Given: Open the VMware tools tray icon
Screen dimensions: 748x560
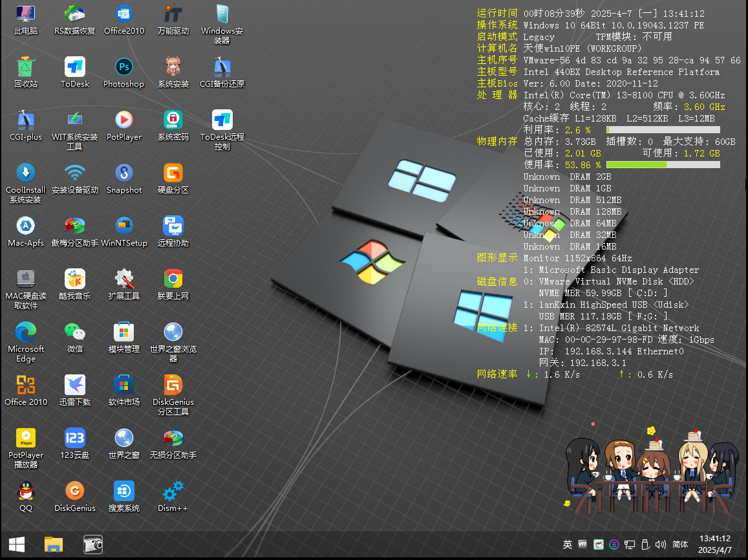Looking at the screenshot, I should pos(582,544).
